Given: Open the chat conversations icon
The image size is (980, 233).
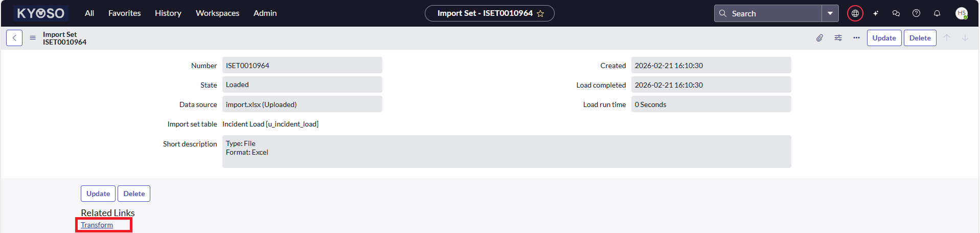Looking at the screenshot, I should tap(896, 13).
